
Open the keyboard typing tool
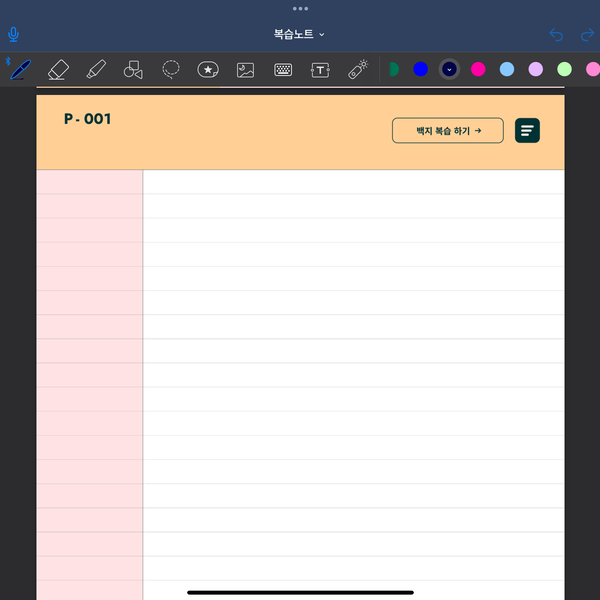click(x=283, y=70)
